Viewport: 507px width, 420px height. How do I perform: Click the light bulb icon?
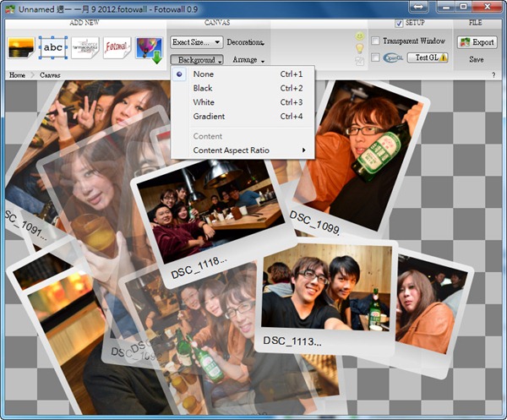[360, 49]
